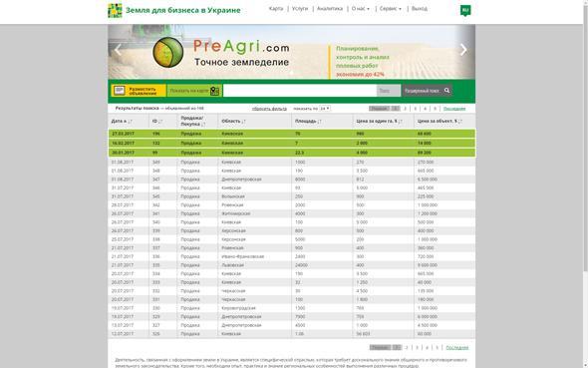Image resolution: width=588 pixels, height=368 pixels.
Task: Go to the next banner slide arrow
Action: [x=463, y=50]
